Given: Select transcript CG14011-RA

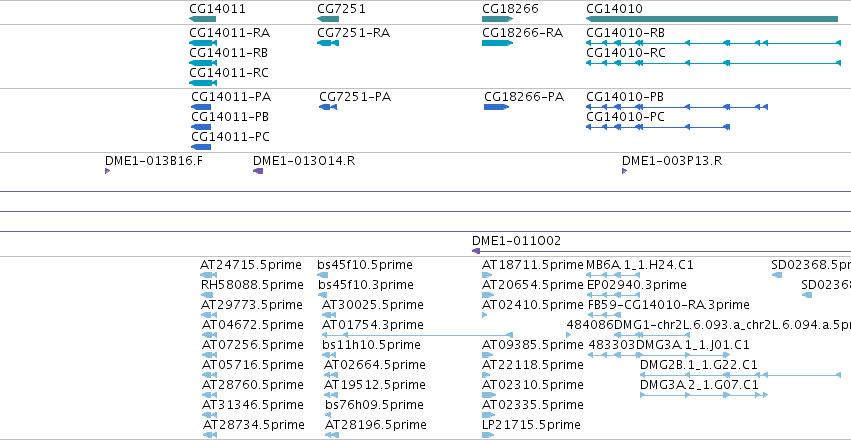Looking at the screenshot, I should 202,43.
